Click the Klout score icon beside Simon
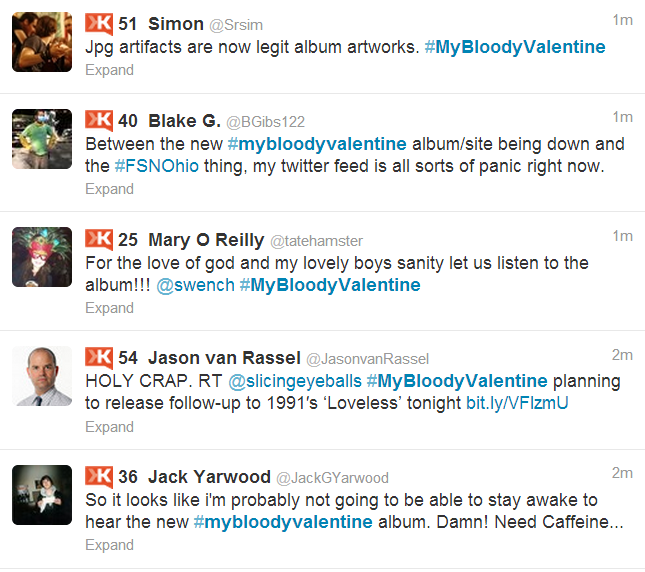Image resolution: width=645 pixels, height=572 pixels. (98, 23)
